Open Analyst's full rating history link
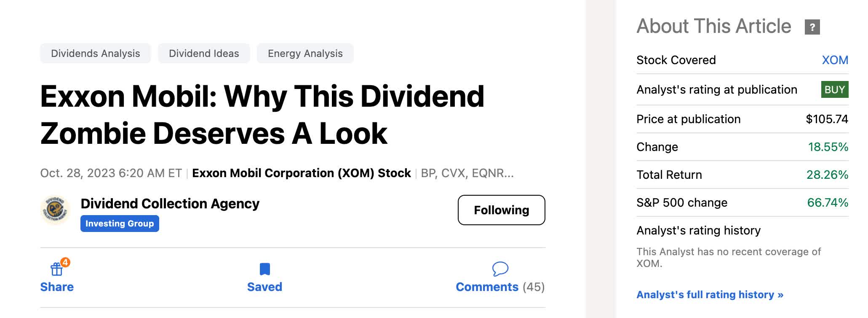The height and width of the screenshot is (318, 868). point(710,294)
